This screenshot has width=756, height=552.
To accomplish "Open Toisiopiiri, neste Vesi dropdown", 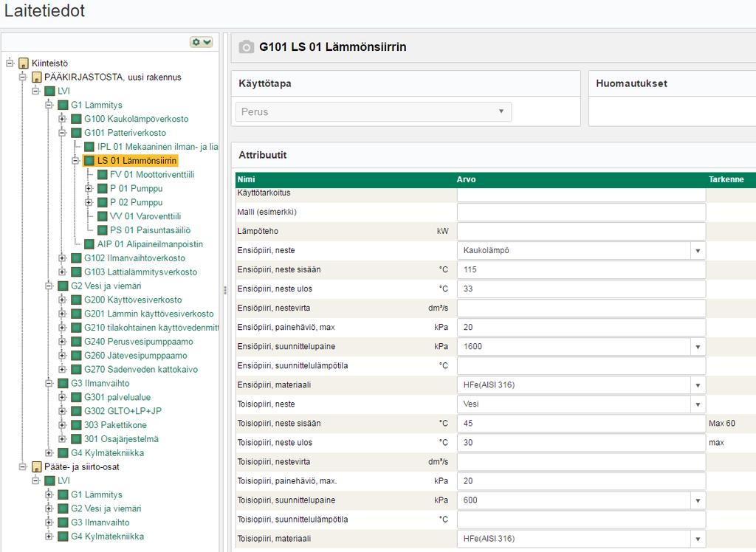I will pyautogui.click(x=698, y=404).
